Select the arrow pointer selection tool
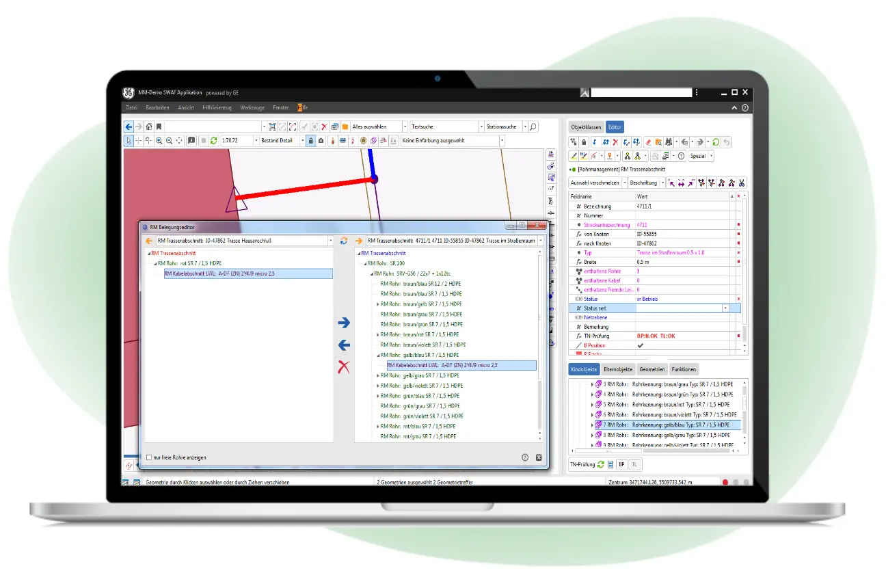886x588 pixels. (129, 140)
